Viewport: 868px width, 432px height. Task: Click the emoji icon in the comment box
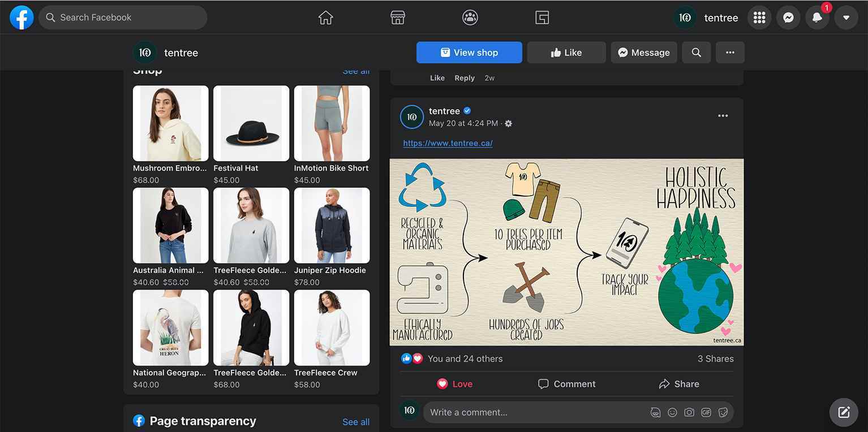tap(672, 412)
